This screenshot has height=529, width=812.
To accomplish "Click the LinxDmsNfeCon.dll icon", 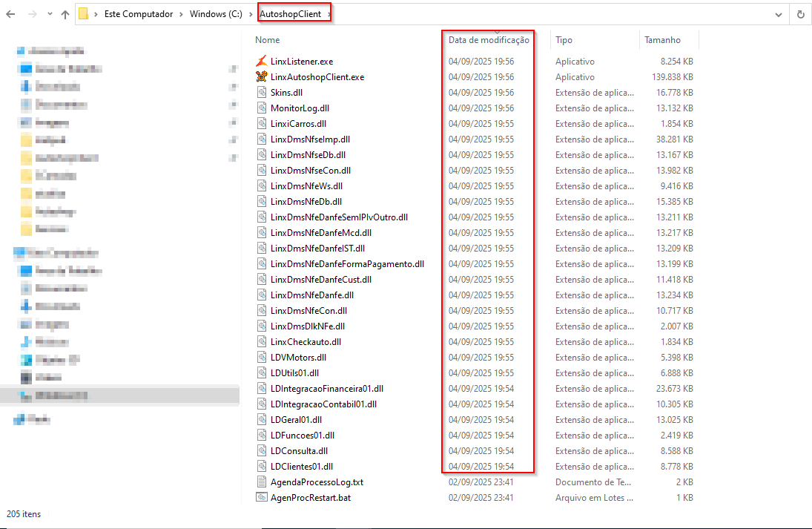I will pyautogui.click(x=262, y=310).
